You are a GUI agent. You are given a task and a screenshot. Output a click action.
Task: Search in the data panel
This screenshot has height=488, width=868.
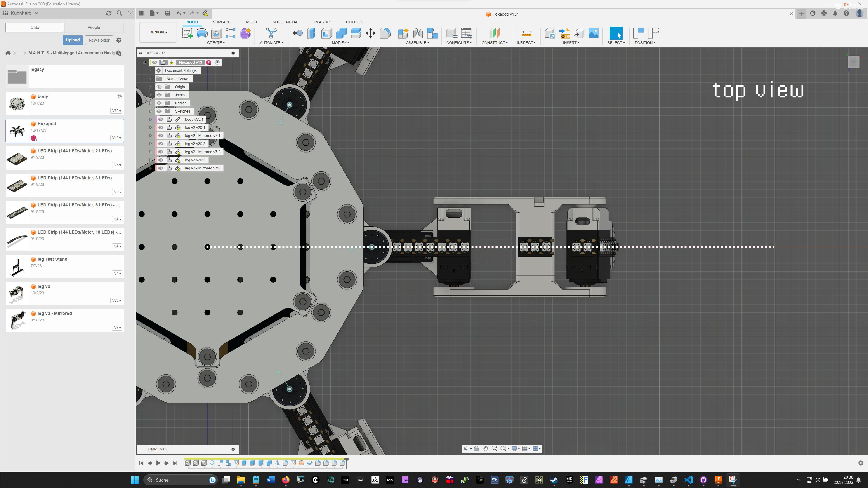click(x=119, y=13)
